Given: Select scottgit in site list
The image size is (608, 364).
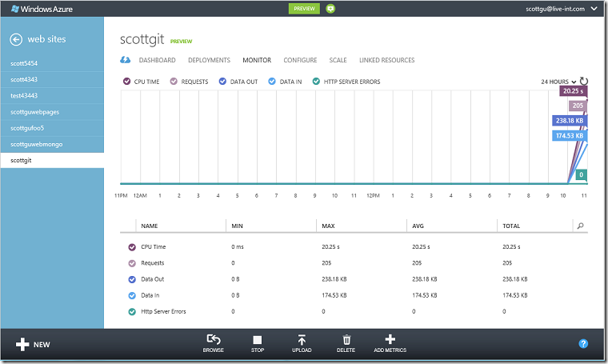Looking at the screenshot, I should (x=52, y=161).
